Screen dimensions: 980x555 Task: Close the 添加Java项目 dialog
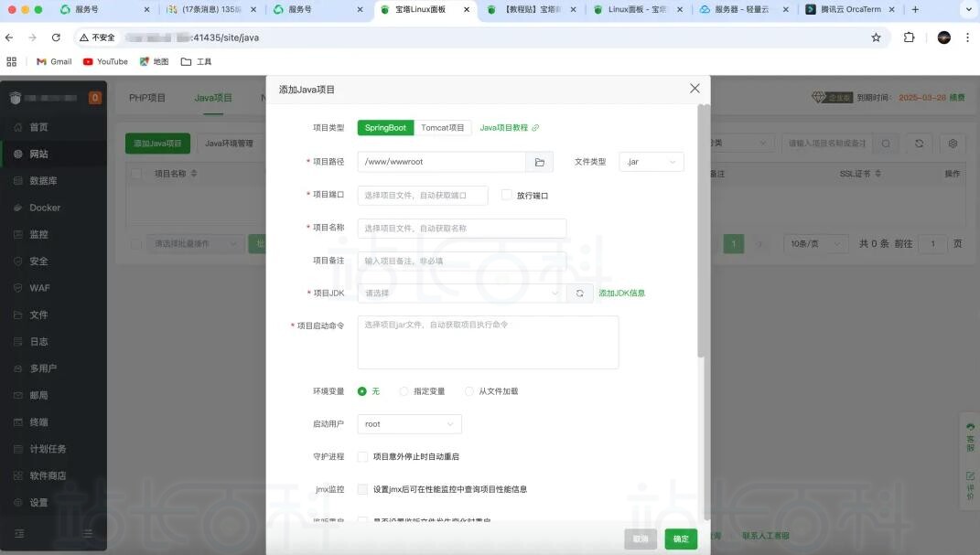pos(695,89)
